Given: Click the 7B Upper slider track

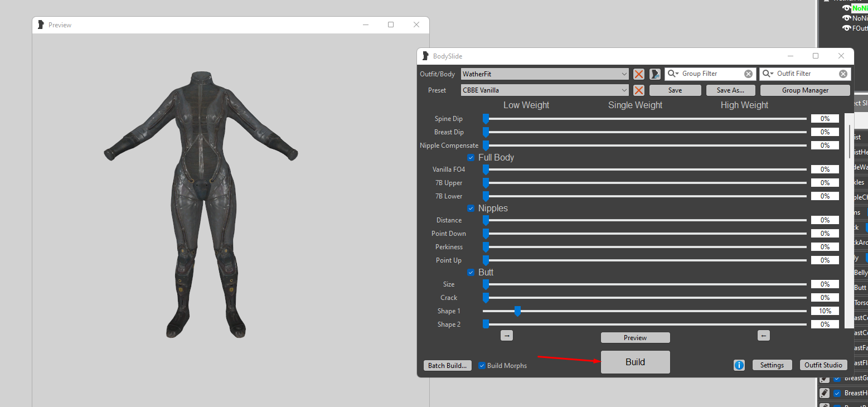Looking at the screenshot, I should 644,183.
